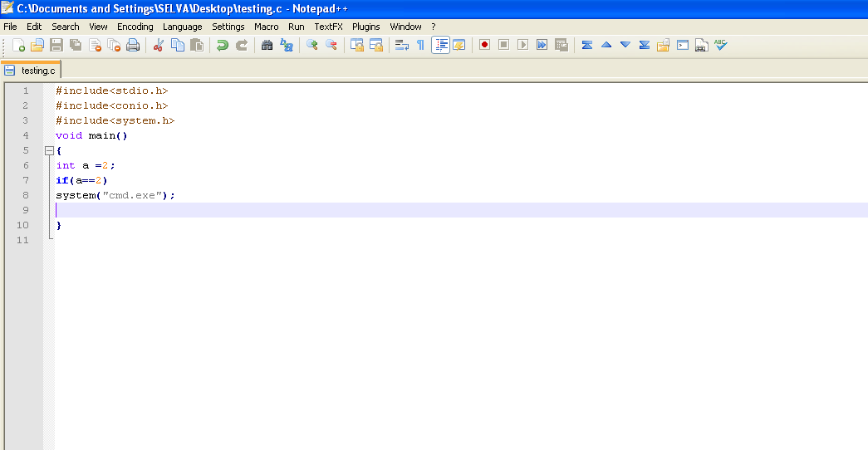The height and width of the screenshot is (450, 868).
Task: Click the macro Playback icon
Action: point(522,45)
